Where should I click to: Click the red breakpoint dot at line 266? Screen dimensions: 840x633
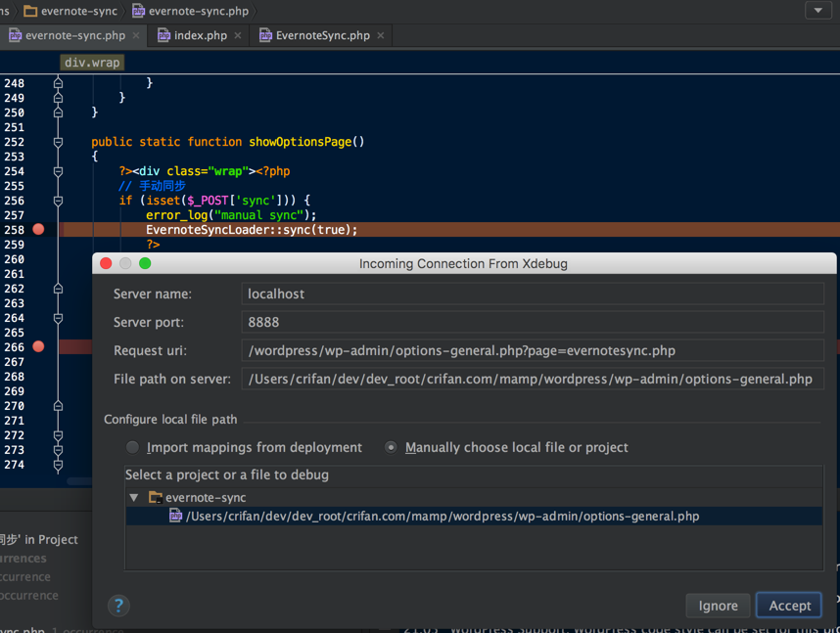coord(38,346)
